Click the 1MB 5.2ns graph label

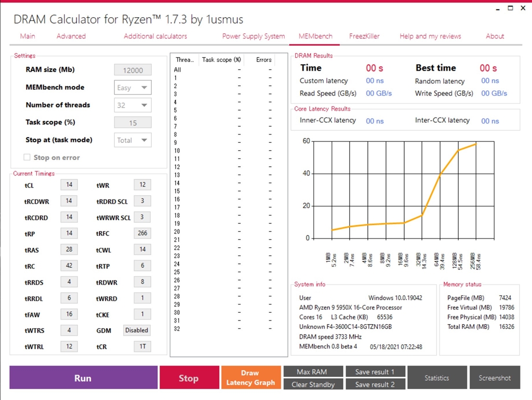pyautogui.click(x=331, y=260)
